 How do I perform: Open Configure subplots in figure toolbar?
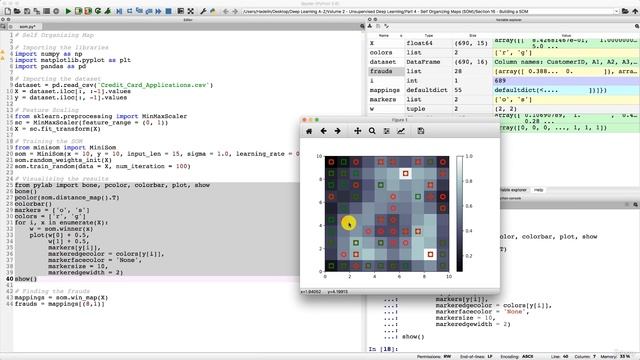coord(387,131)
